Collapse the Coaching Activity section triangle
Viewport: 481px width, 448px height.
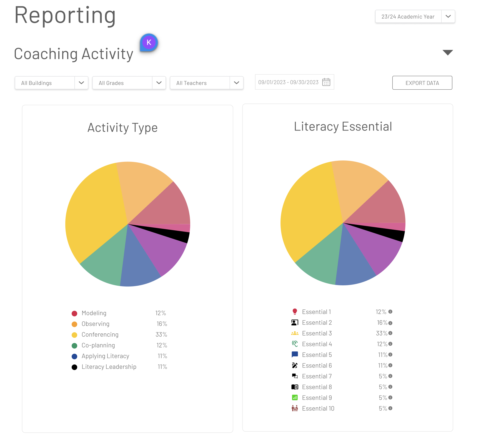[x=447, y=52]
